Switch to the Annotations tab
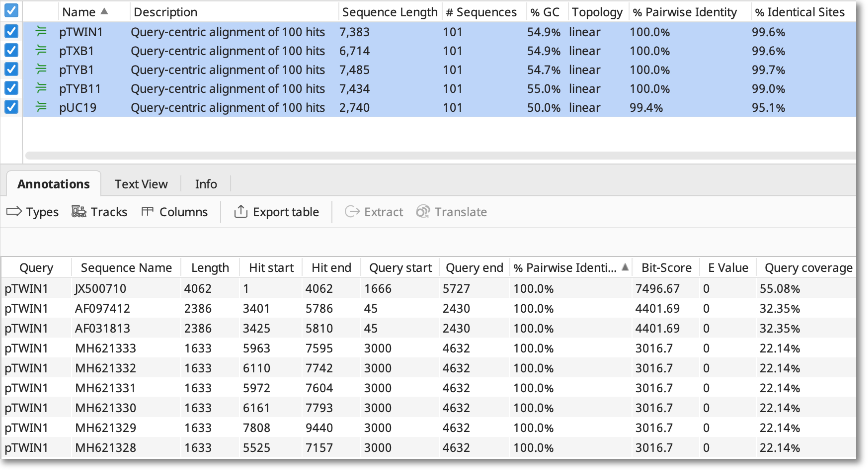 (x=54, y=184)
